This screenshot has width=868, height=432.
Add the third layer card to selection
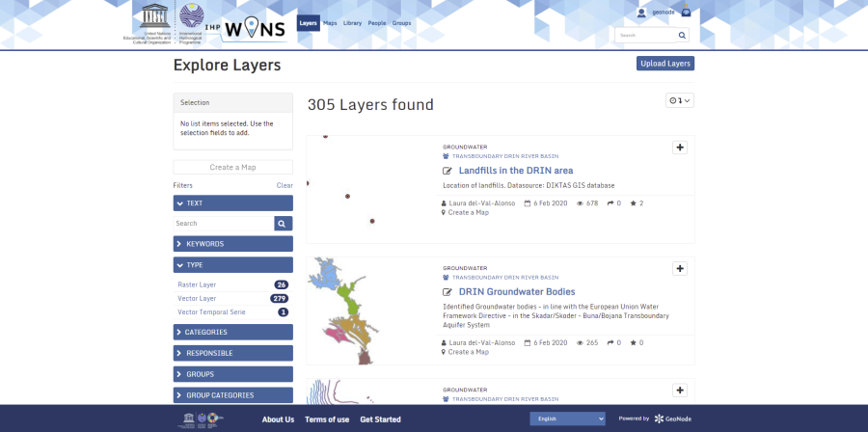coord(680,391)
